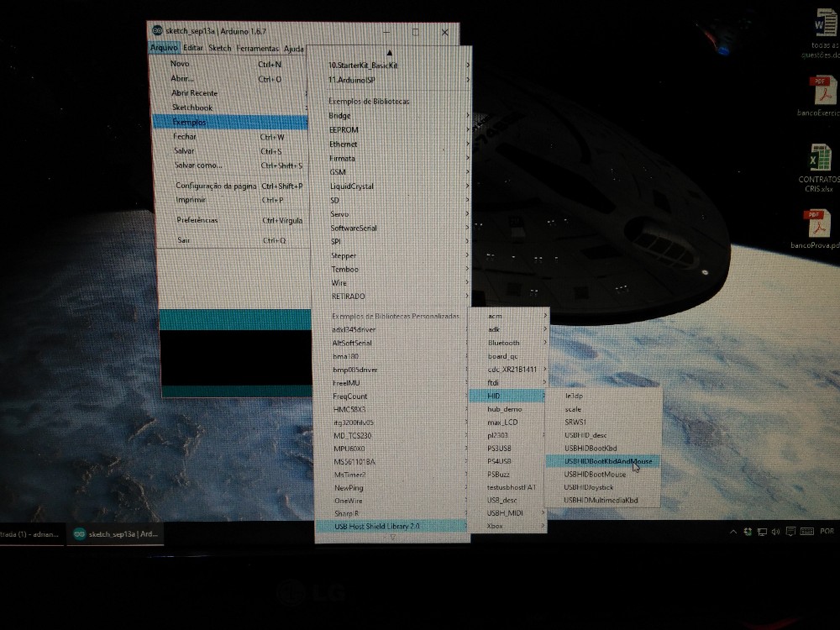
Task: Choose Abrir... from Arquivo menu
Action: pos(230,79)
